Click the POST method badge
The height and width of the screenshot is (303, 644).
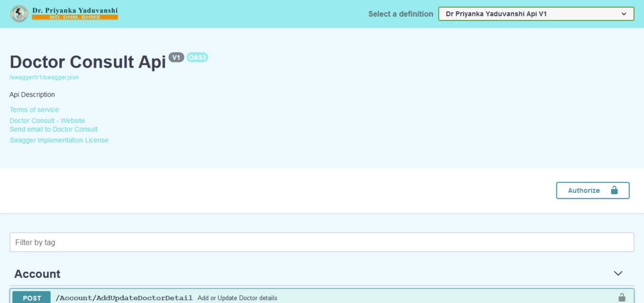(32, 298)
